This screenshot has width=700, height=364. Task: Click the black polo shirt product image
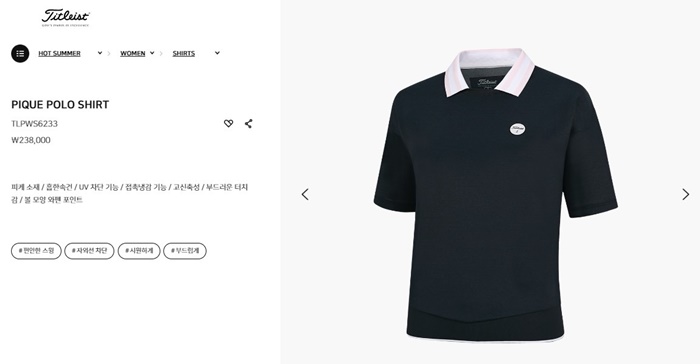[496, 195]
